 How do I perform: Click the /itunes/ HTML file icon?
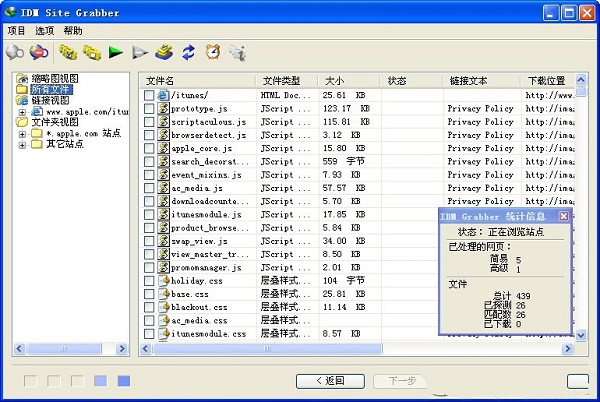[x=163, y=95]
